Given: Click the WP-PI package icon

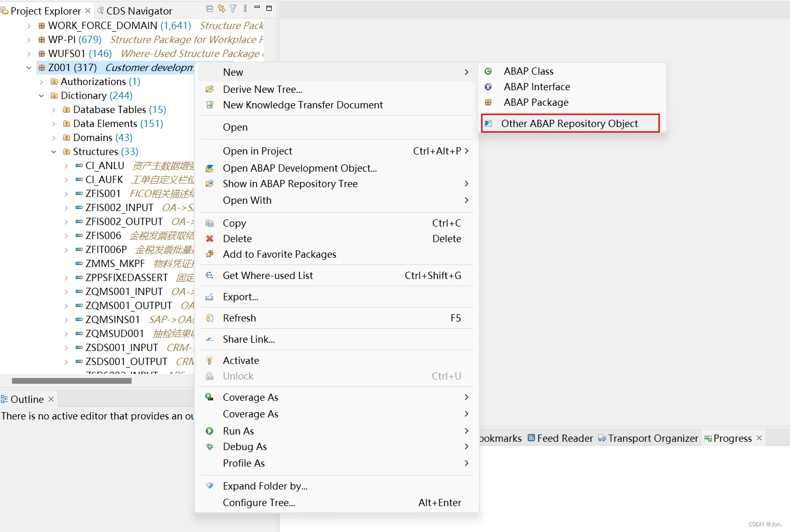Looking at the screenshot, I should (41, 39).
